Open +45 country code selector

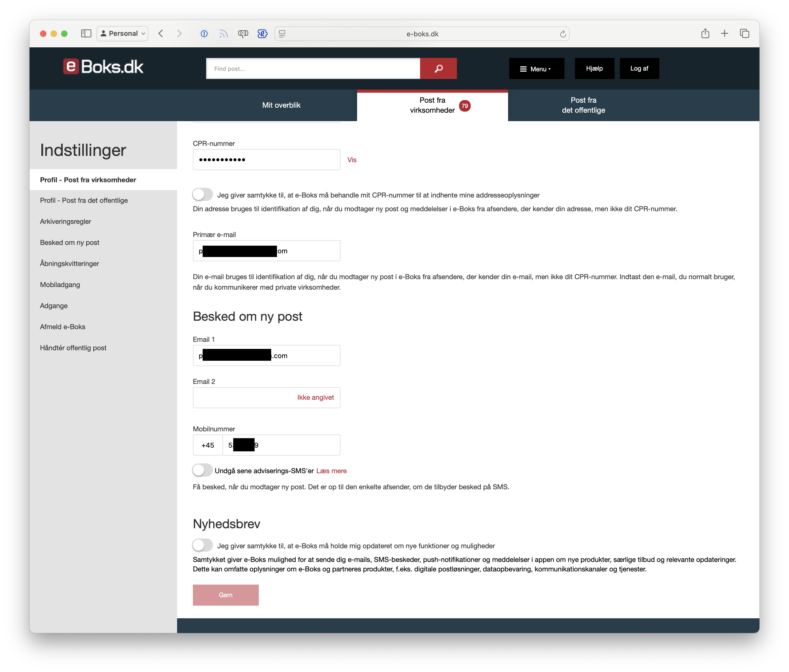(208, 445)
